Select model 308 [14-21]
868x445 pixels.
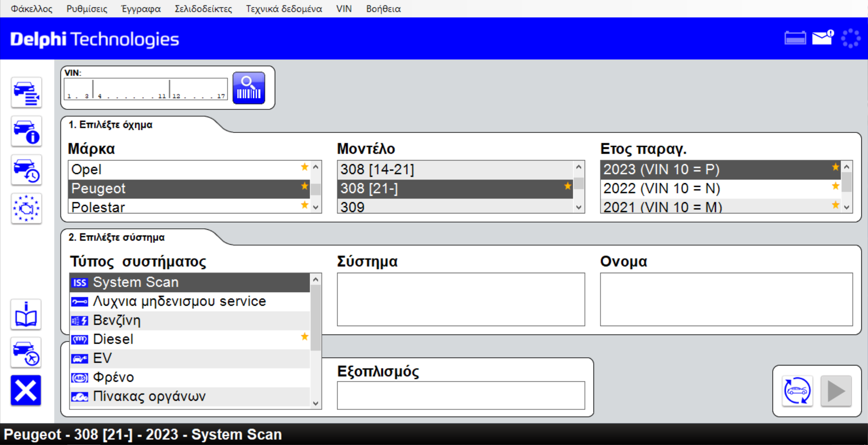point(455,170)
